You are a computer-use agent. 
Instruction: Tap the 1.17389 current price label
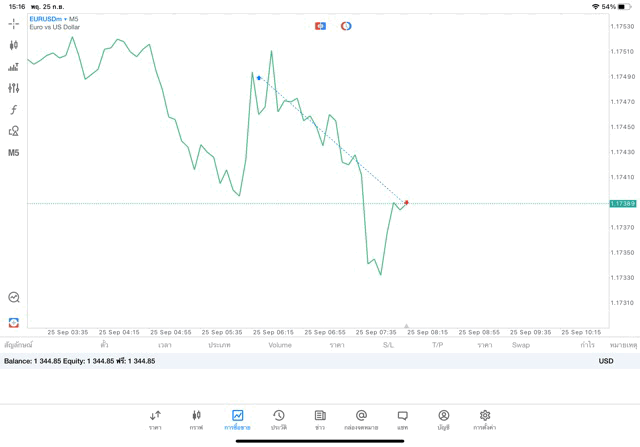(x=623, y=203)
